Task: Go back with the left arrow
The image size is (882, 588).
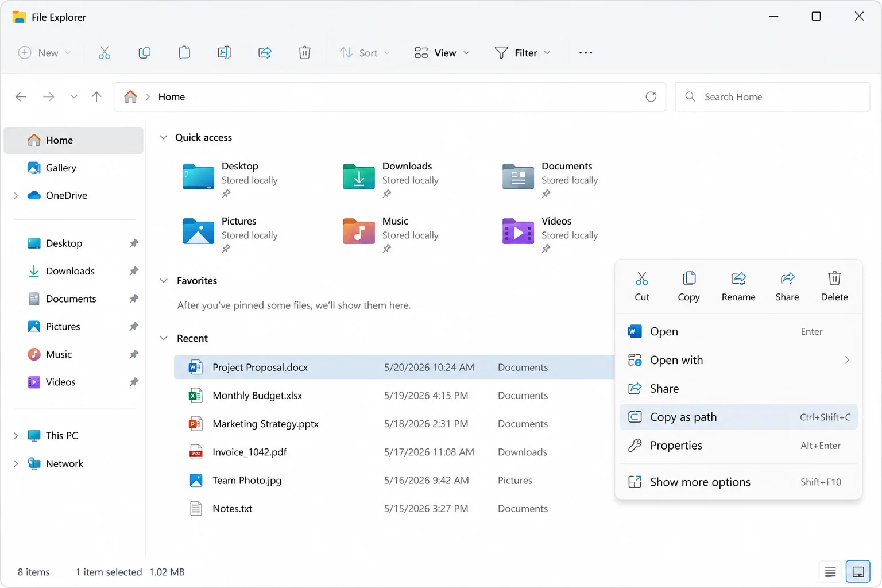Action: click(21, 96)
